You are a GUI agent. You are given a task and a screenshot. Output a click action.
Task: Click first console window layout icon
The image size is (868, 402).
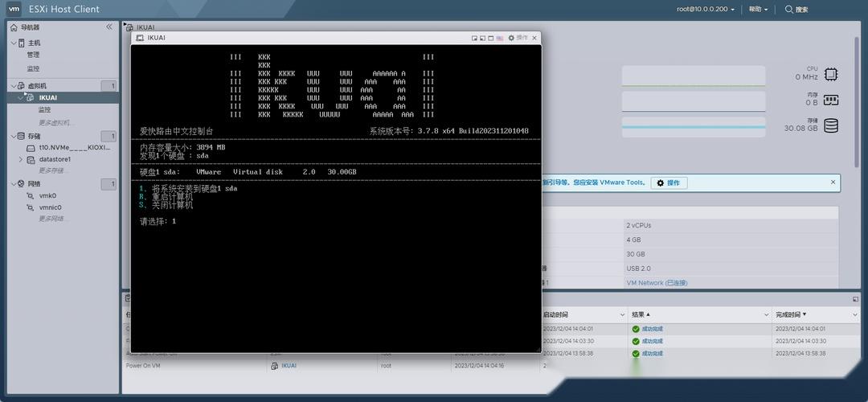tap(474, 39)
